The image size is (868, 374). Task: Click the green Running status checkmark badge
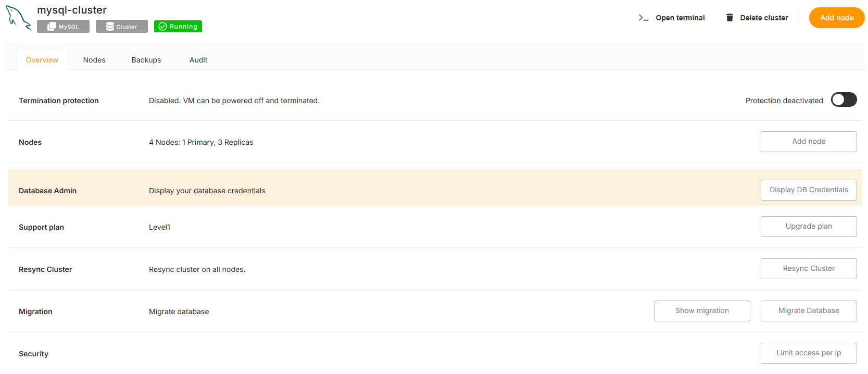(178, 27)
